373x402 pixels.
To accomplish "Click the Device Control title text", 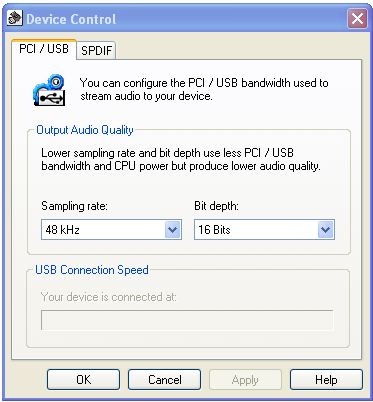I will (x=71, y=19).
